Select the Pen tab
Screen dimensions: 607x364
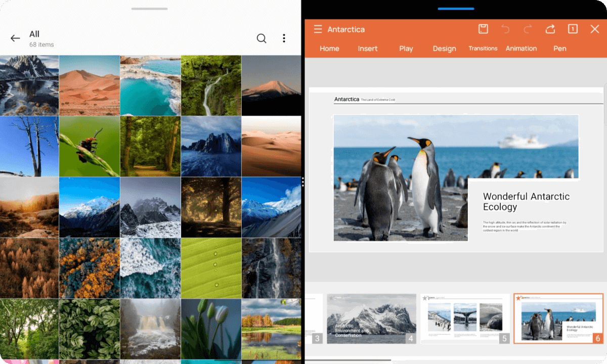[x=559, y=49]
